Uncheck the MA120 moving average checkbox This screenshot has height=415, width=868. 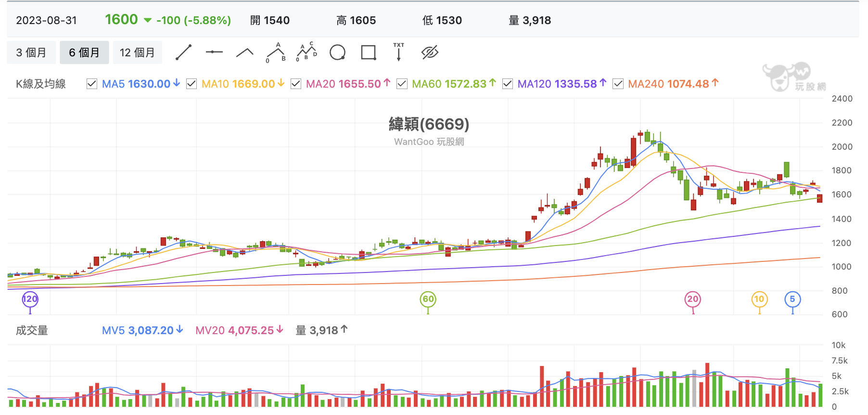click(508, 84)
